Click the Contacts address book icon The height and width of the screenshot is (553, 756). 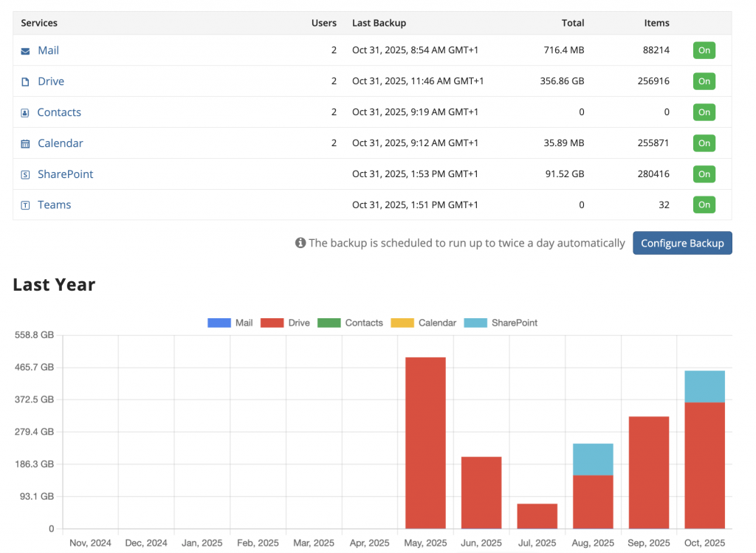(x=25, y=113)
